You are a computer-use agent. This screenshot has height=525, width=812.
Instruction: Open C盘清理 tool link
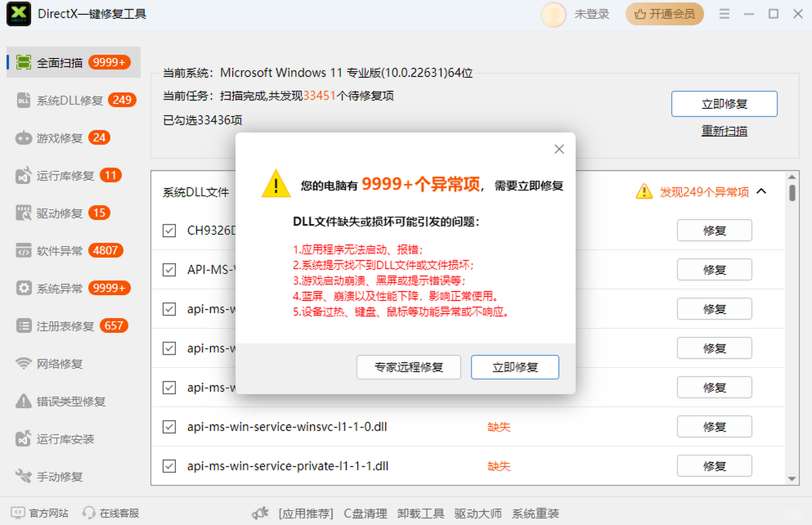[x=365, y=513]
